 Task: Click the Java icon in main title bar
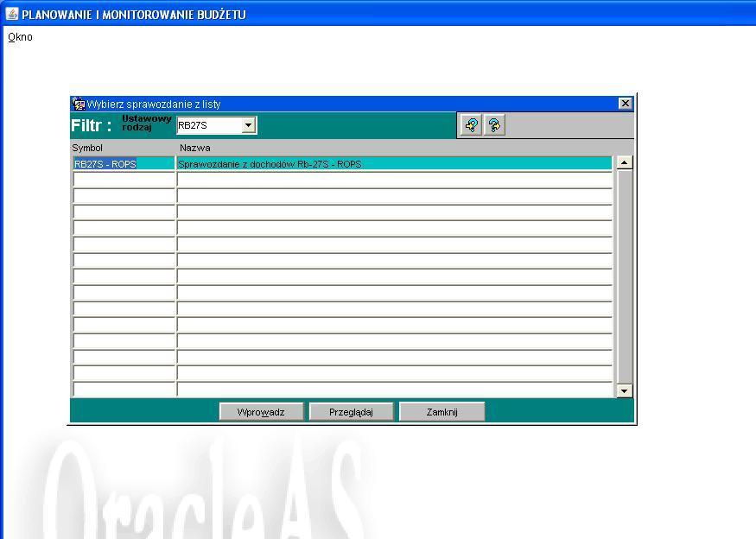(x=12, y=14)
